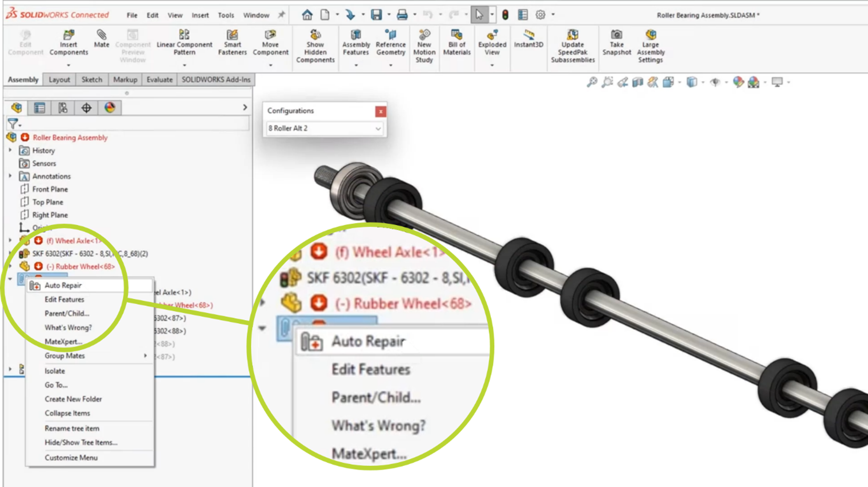Open the Tools menu

click(x=226, y=15)
